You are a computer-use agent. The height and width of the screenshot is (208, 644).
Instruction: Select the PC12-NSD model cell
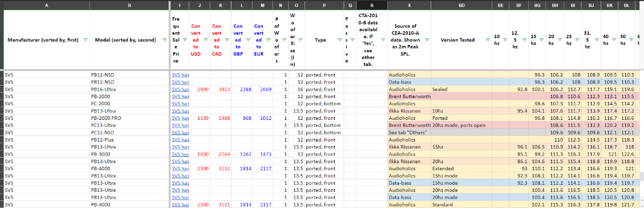click(130, 132)
